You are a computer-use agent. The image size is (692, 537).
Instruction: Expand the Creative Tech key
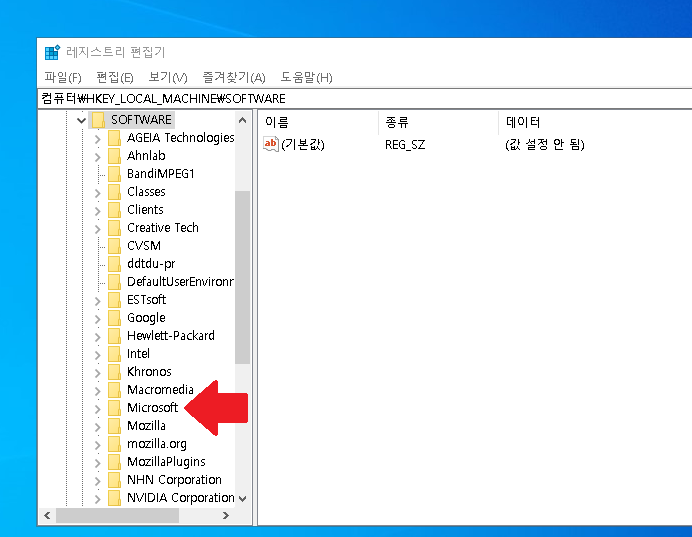pyautogui.click(x=98, y=229)
